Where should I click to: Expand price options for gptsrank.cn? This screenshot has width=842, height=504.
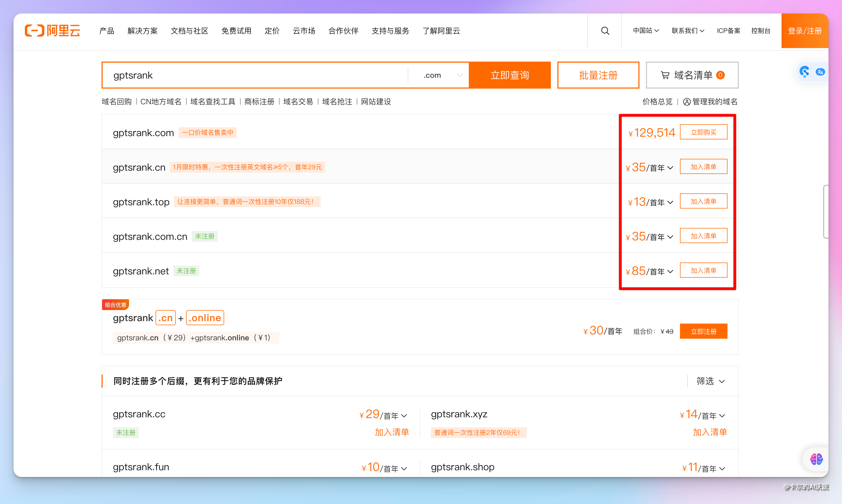(670, 168)
